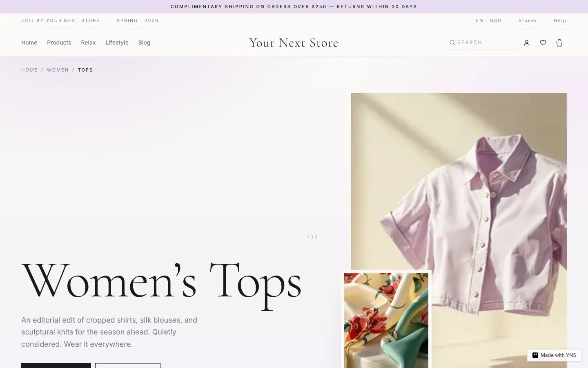Click the Made with YNS badge
The image size is (588, 368).
click(554, 355)
